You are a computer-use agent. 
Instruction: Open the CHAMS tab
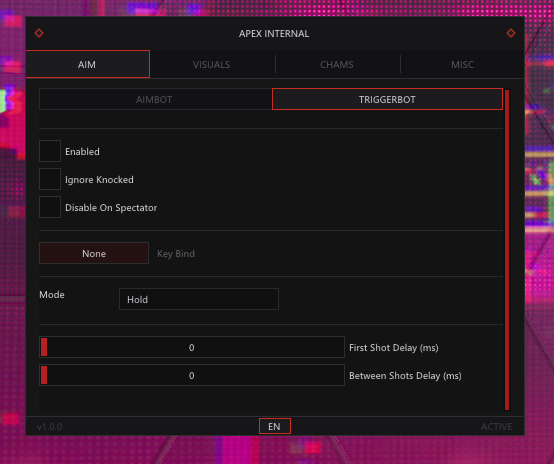point(337,64)
